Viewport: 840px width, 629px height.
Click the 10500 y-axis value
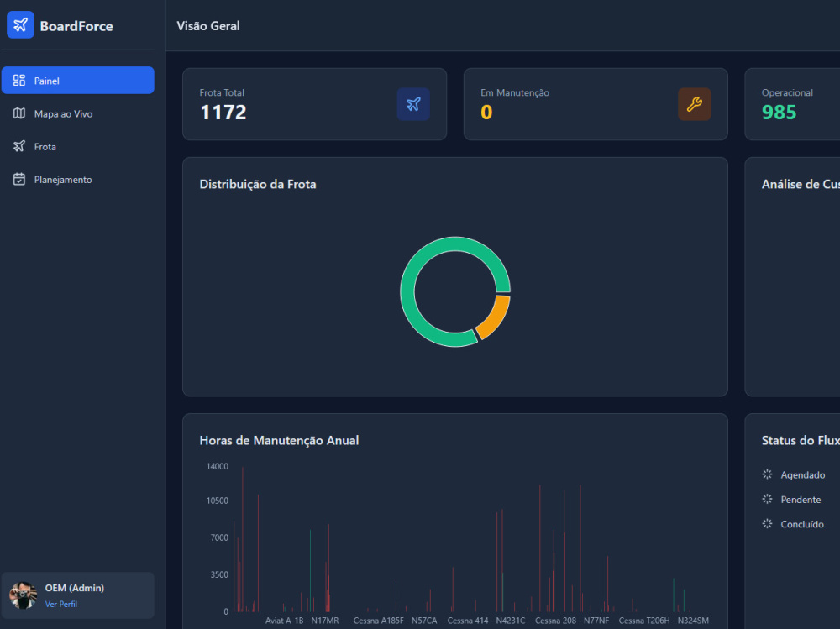tap(218, 501)
